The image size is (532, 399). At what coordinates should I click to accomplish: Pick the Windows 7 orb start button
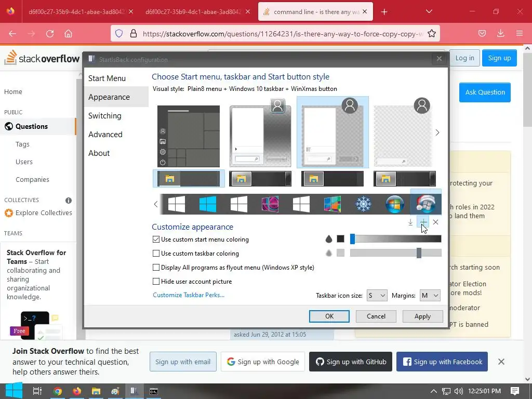(x=395, y=204)
